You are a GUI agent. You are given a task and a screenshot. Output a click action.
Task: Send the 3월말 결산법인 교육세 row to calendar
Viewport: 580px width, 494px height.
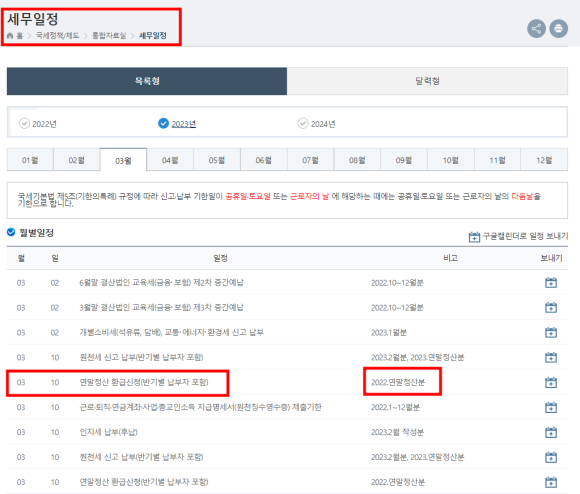551,308
